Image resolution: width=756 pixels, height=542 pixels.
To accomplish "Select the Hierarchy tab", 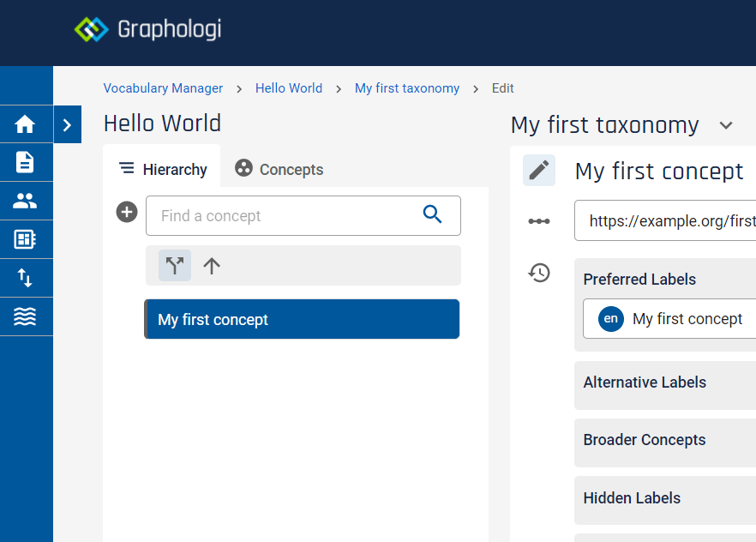I will pyautogui.click(x=163, y=169).
